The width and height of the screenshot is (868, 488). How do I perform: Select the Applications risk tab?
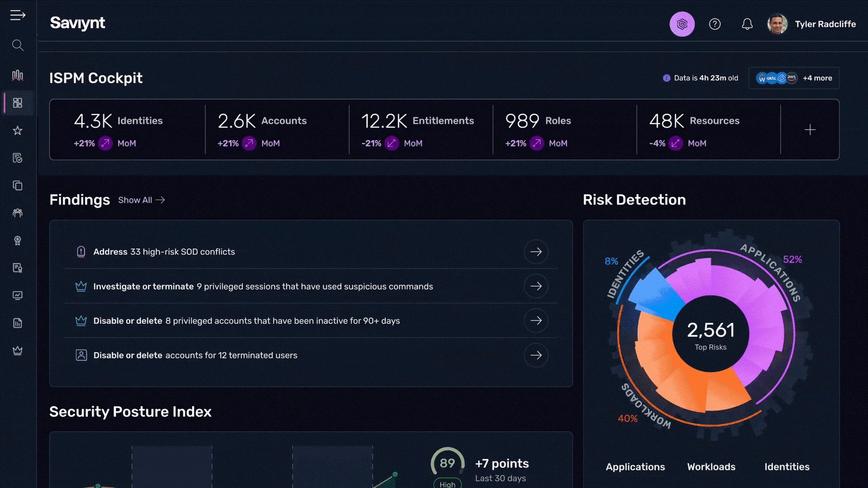[x=635, y=467]
